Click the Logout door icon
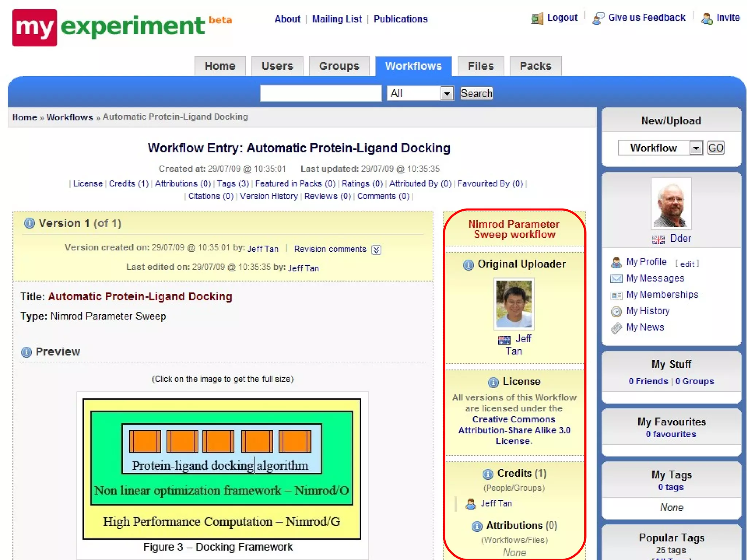Image resolution: width=747 pixels, height=560 pixels. [x=537, y=18]
